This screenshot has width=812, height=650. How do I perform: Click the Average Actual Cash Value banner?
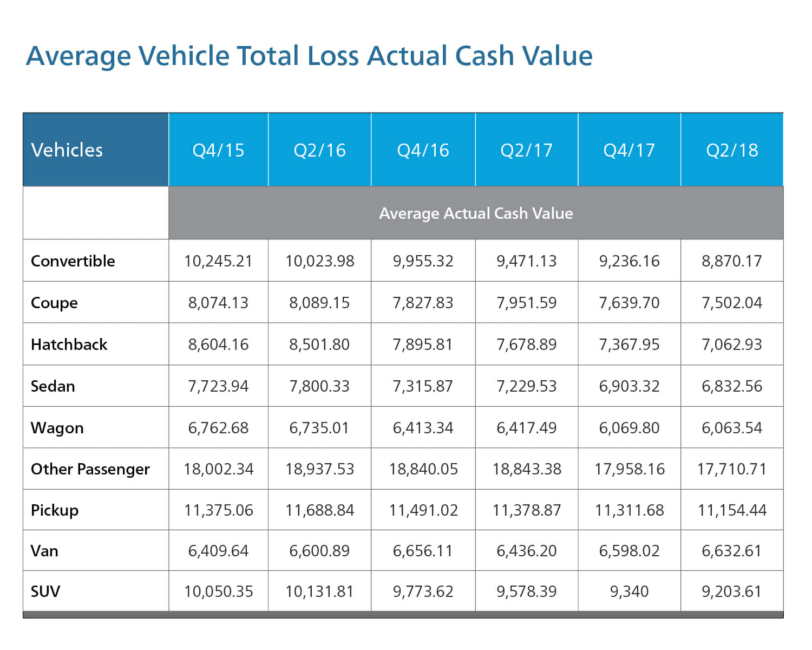[475, 213]
